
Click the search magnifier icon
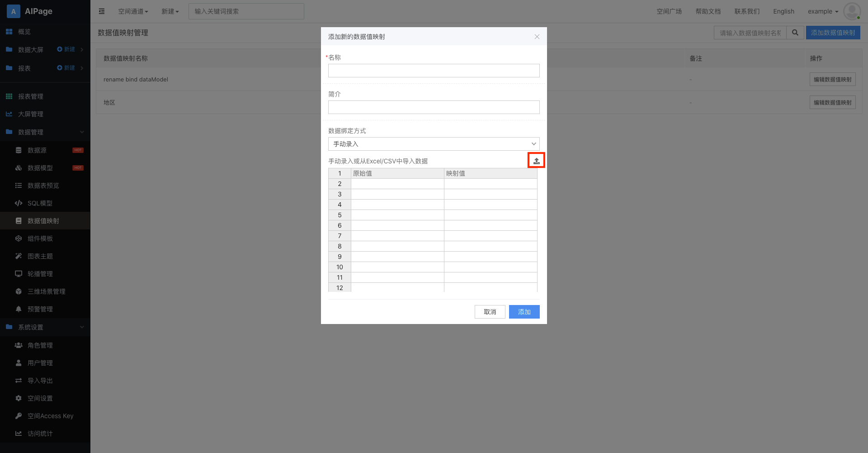tap(795, 33)
